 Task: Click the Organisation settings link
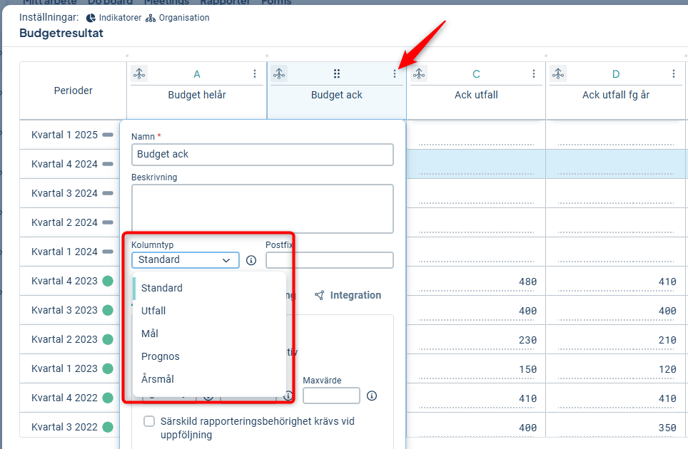coord(181,17)
